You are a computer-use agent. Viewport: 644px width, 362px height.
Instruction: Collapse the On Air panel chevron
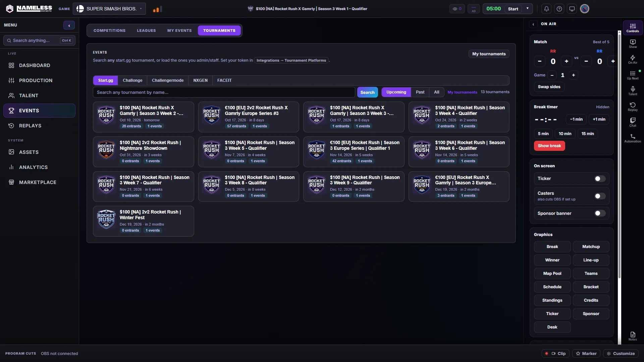[533, 24]
